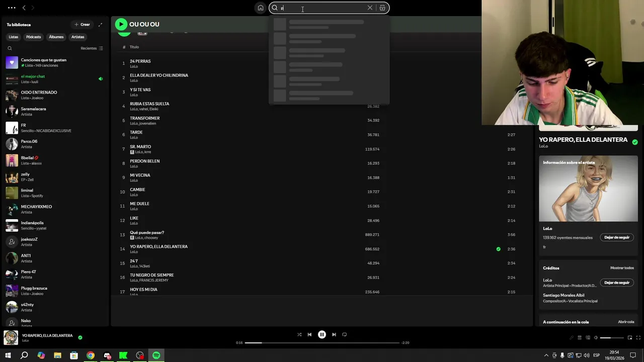Enter full screen player view
The image size is (644, 362).
pos(638,338)
